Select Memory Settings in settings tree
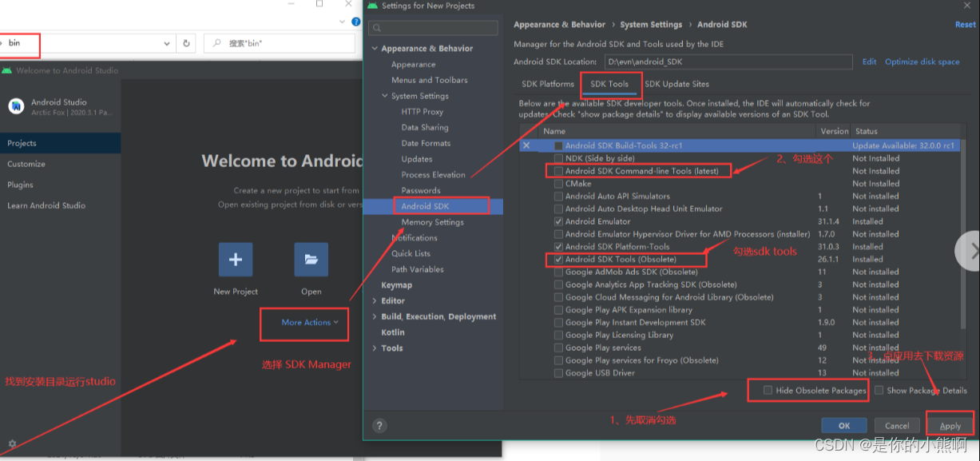 pyautogui.click(x=432, y=222)
